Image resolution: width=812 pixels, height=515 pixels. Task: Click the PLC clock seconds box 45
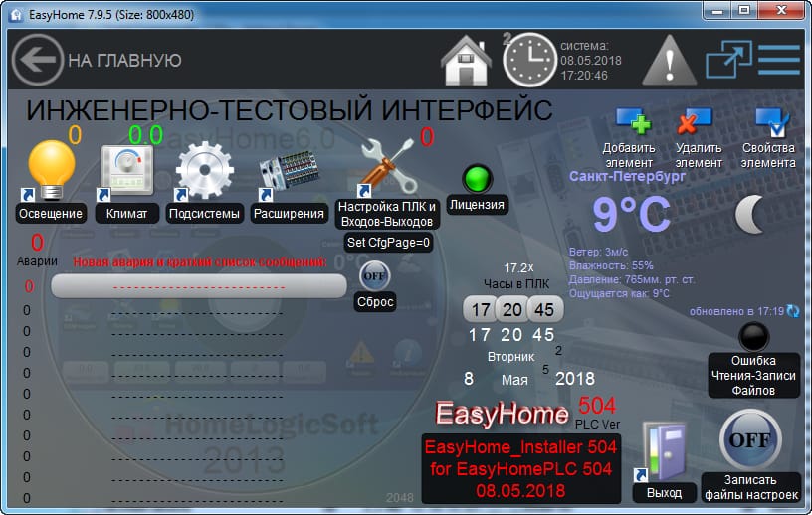[544, 309]
